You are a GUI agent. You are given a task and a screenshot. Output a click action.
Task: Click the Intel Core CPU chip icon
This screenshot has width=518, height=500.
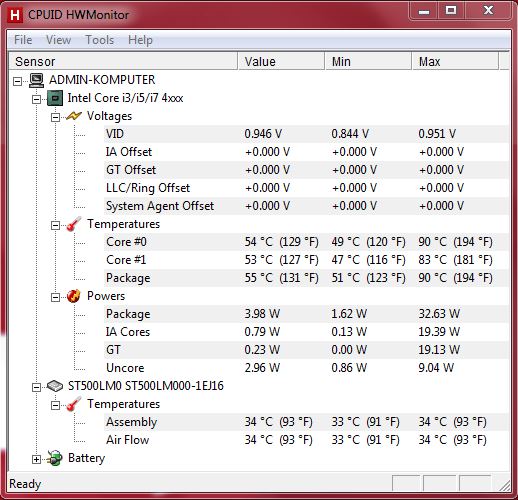pyautogui.click(x=55, y=98)
